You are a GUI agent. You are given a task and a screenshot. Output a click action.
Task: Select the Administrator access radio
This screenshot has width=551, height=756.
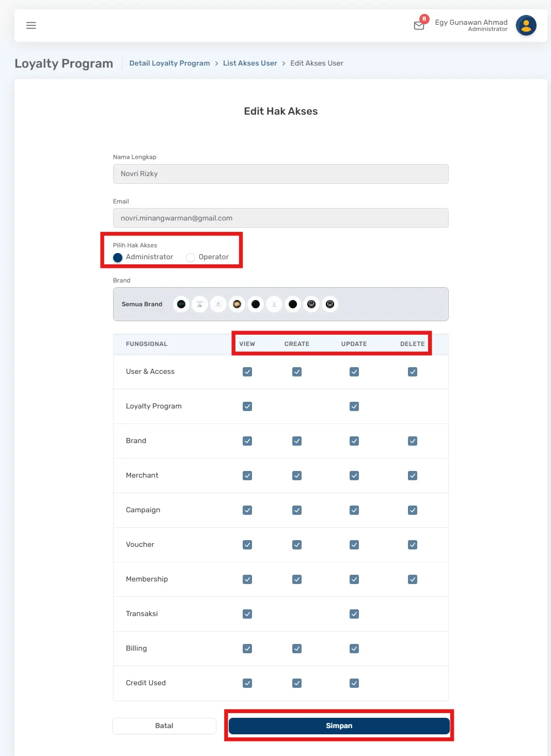[x=118, y=257]
